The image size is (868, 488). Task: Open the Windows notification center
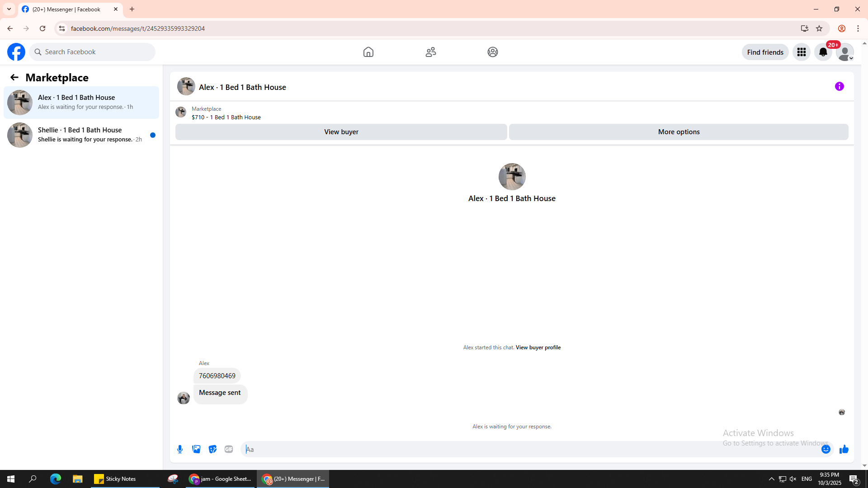[x=854, y=479]
